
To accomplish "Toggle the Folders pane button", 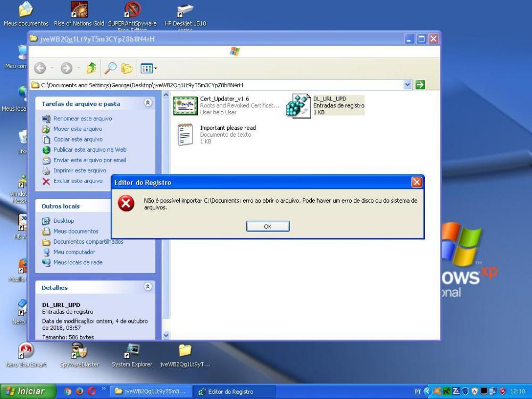I will (127, 68).
